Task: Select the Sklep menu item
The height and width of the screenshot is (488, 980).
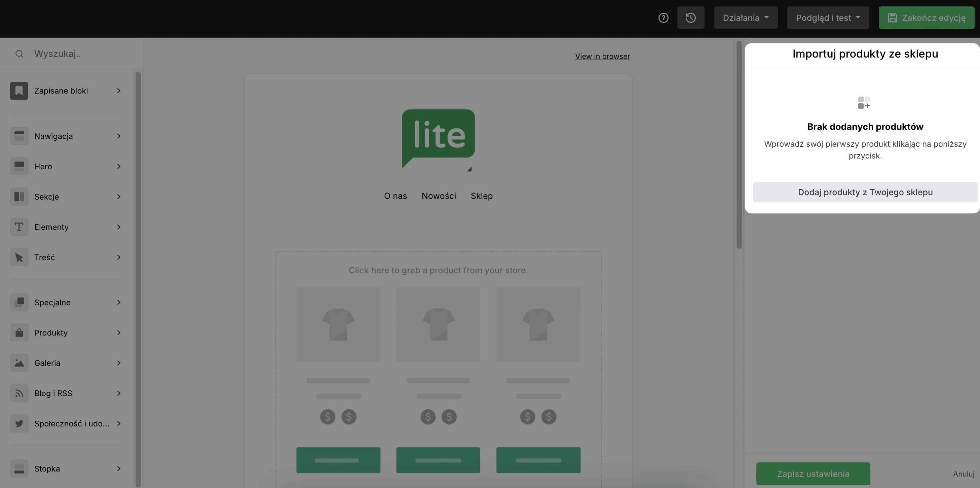Action: tap(482, 196)
